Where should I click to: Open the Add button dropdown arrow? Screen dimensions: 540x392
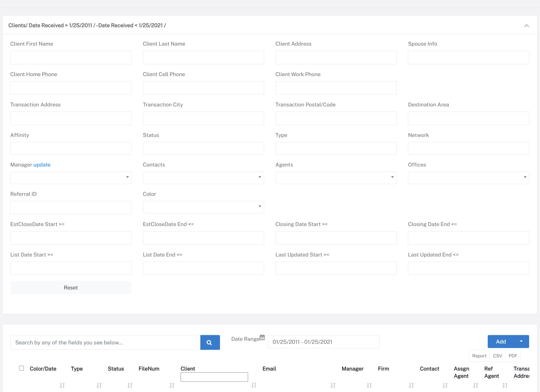[x=521, y=341]
